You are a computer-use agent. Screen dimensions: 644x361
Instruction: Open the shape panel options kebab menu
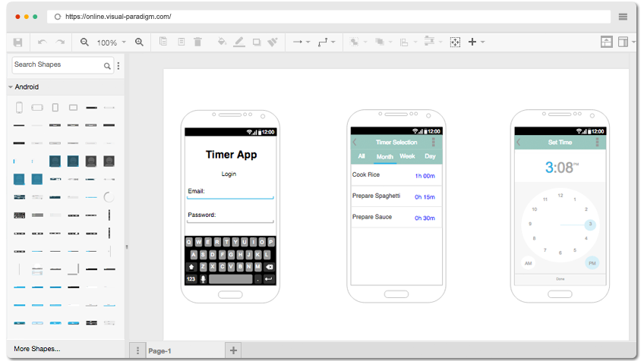(x=118, y=66)
